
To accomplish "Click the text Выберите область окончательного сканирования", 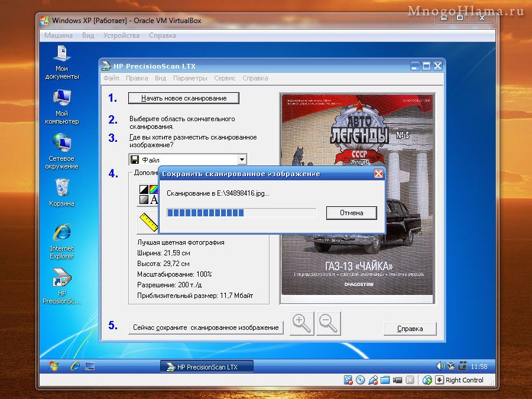I will coord(182,122).
